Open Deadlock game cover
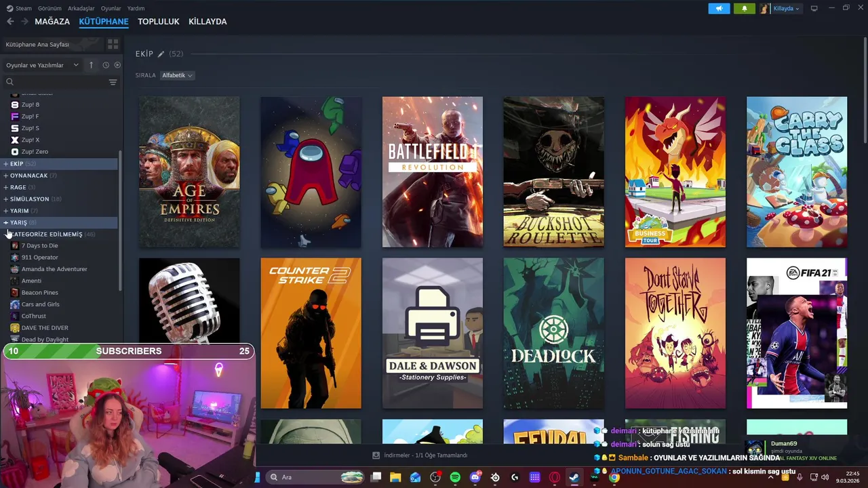This screenshot has height=488, width=868. (x=554, y=333)
